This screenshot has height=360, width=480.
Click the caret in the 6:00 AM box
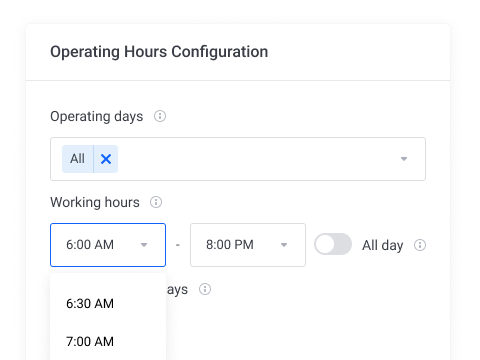[144, 245]
